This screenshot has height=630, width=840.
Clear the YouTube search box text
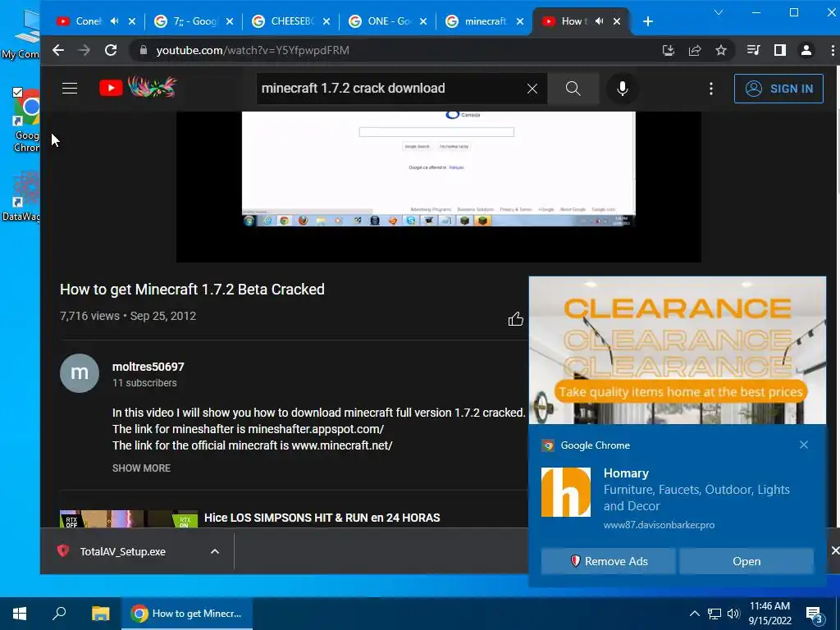point(532,89)
